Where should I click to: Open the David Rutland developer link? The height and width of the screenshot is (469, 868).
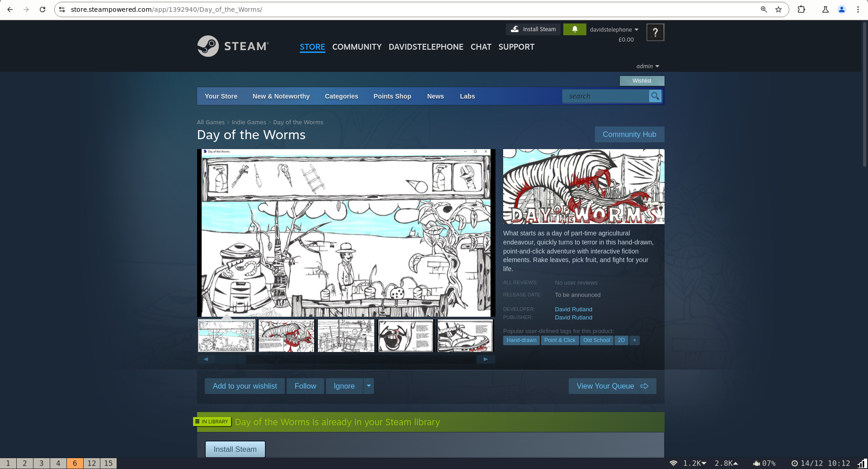pyautogui.click(x=573, y=310)
